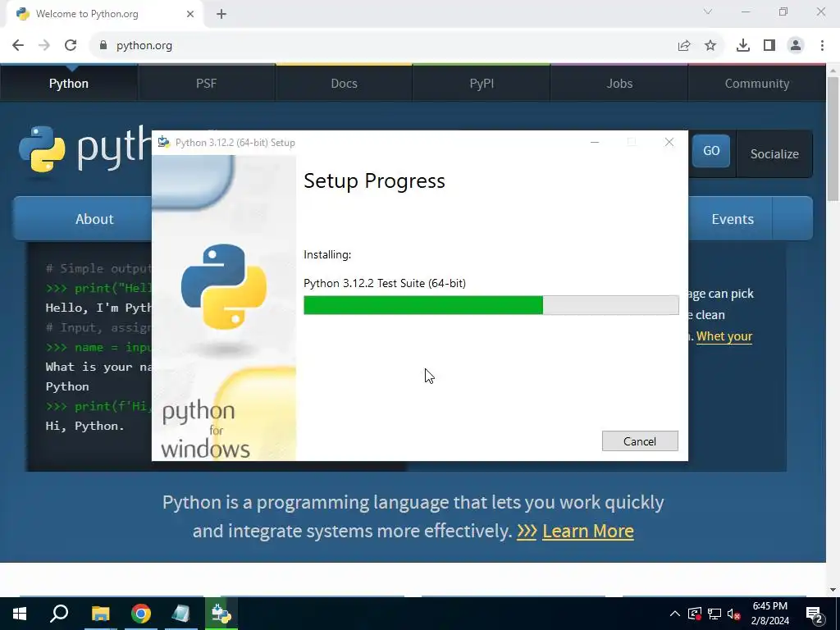Open a new browser tab

[221, 15]
